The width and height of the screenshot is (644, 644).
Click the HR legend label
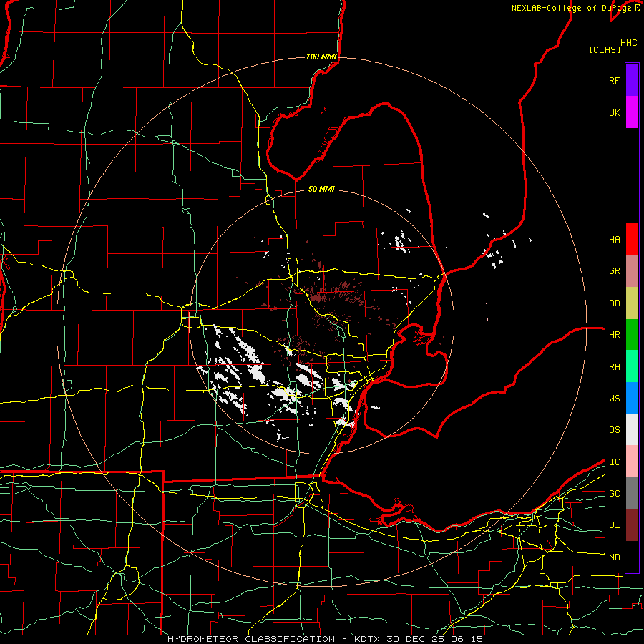click(x=614, y=335)
